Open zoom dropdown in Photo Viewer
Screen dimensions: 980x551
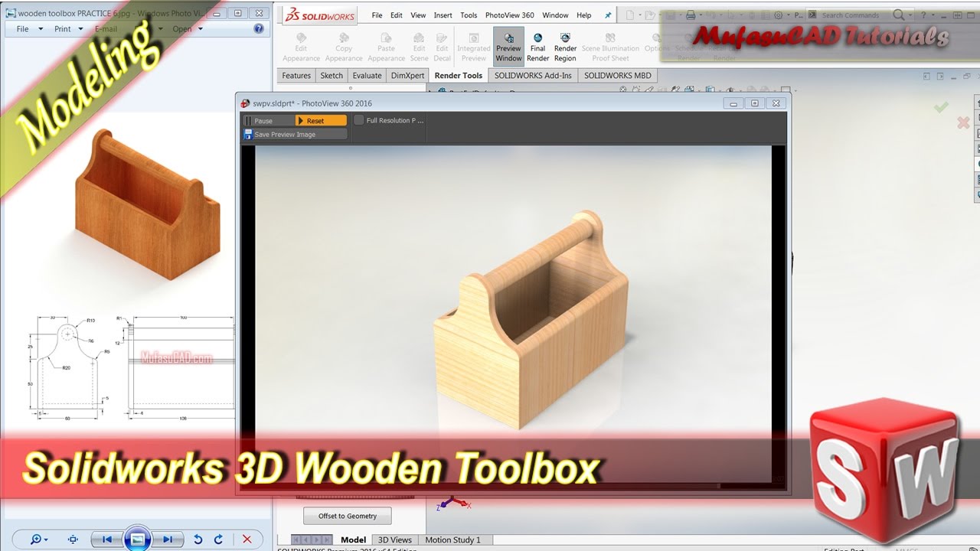tap(40, 540)
